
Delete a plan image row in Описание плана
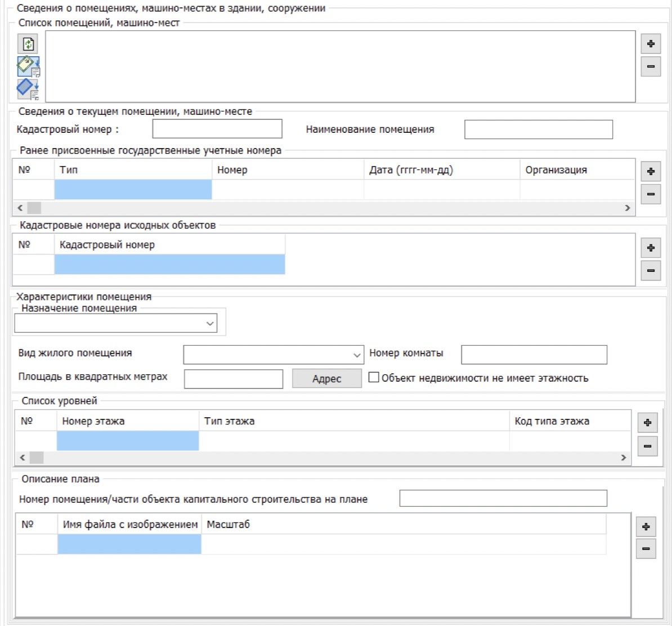[x=646, y=548]
